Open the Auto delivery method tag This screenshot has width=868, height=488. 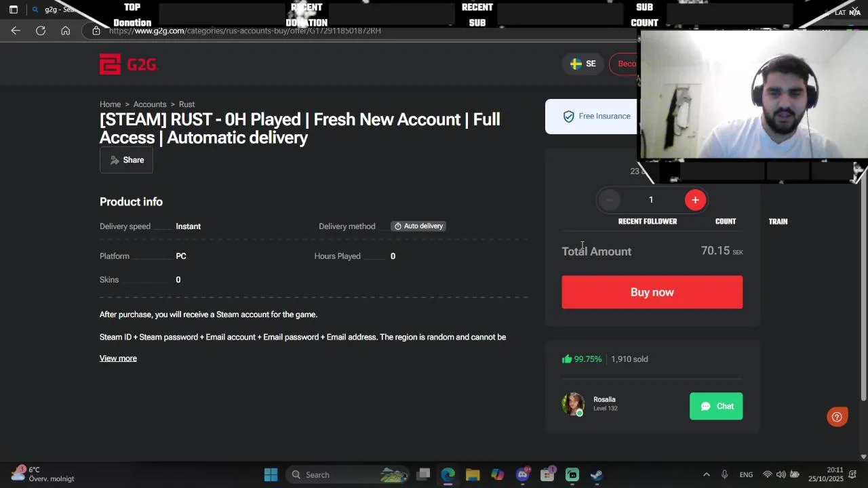coord(418,226)
